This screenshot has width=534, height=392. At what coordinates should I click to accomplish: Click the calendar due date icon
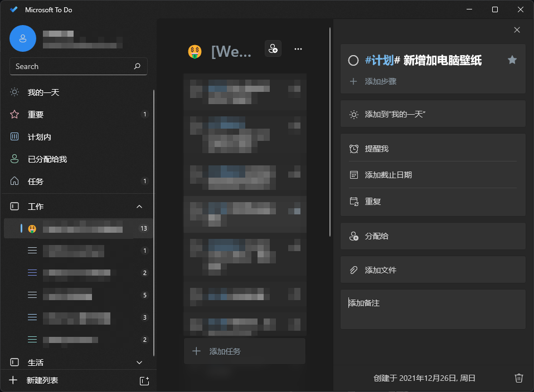click(x=354, y=175)
